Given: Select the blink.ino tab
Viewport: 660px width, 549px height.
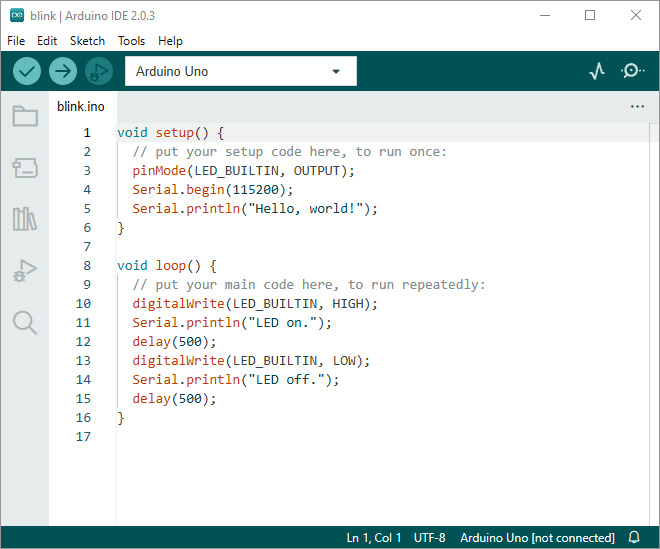Looking at the screenshot, I should [x=81, y=107].
